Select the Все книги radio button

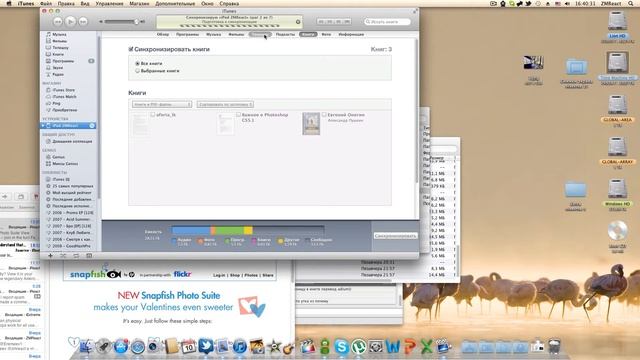(x=138, y=64)
